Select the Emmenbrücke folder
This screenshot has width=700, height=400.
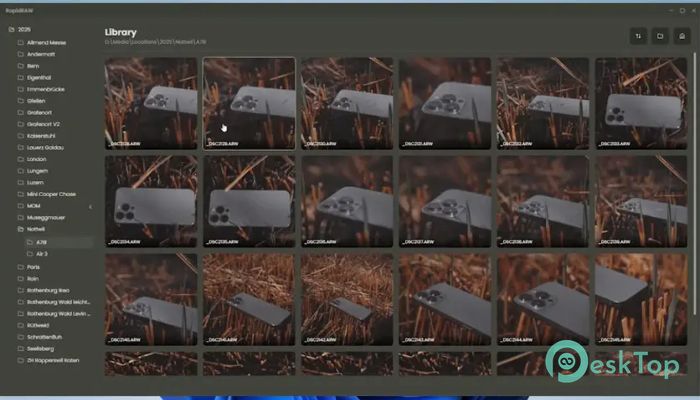click(x=46, y=89)
